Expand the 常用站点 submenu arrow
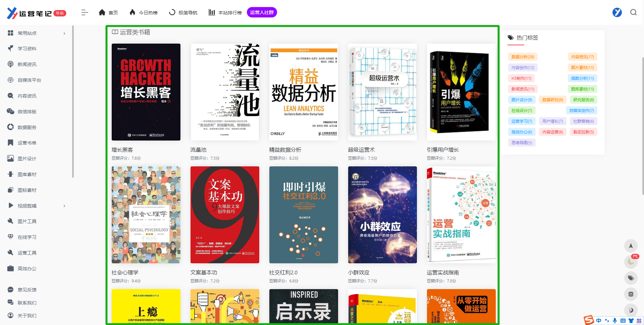 point(64,33)
